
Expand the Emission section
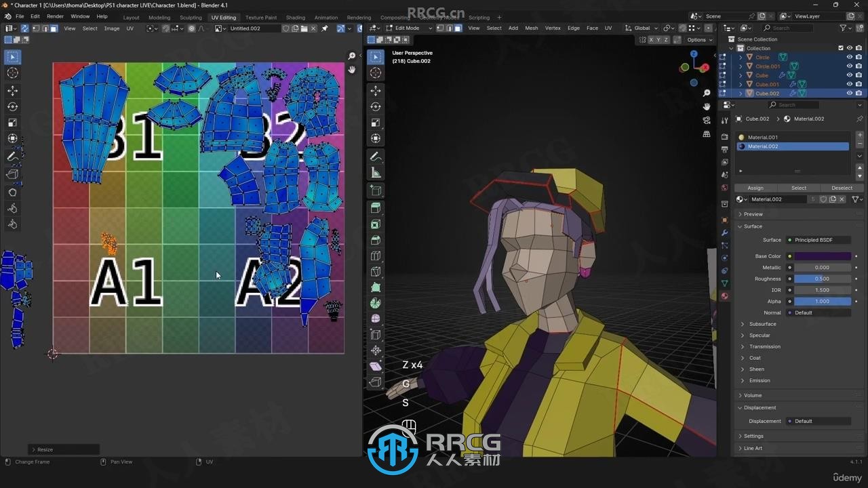[759, 380]
